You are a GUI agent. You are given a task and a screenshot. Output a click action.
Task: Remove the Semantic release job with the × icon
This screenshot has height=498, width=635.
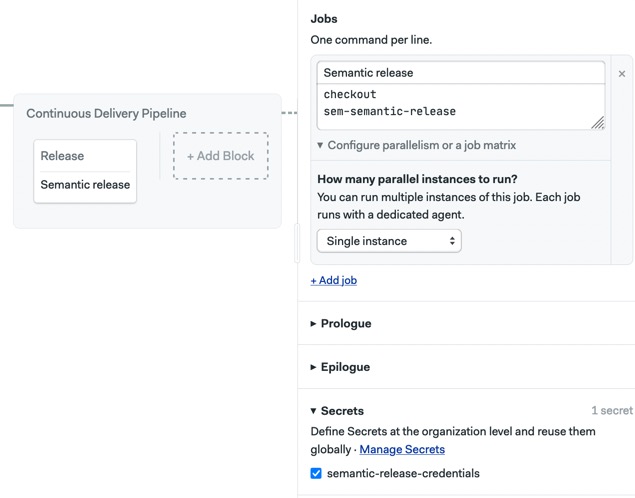621,74
